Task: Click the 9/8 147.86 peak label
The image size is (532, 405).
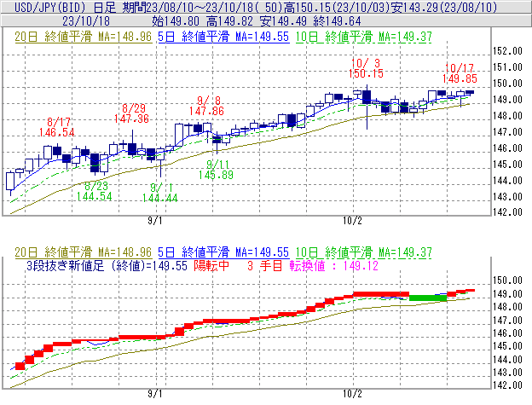Action: (x=206, y=106)
